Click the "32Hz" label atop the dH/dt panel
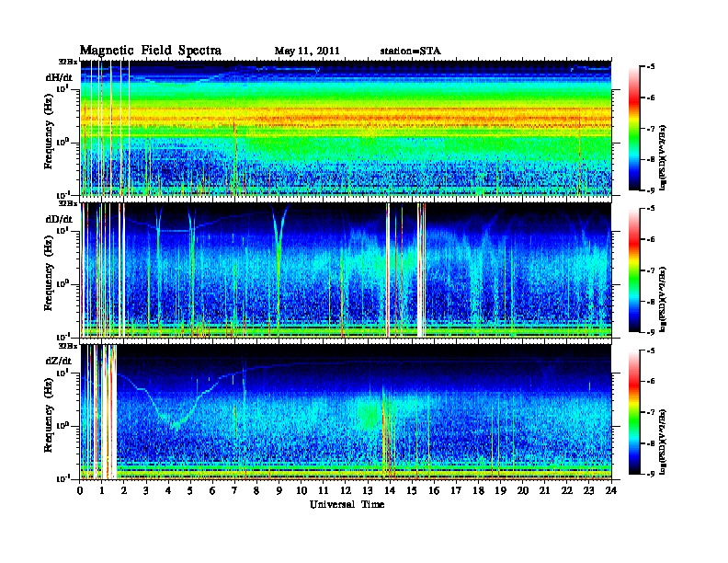Viewport: 728px width, 563px height. click(68, 61)
